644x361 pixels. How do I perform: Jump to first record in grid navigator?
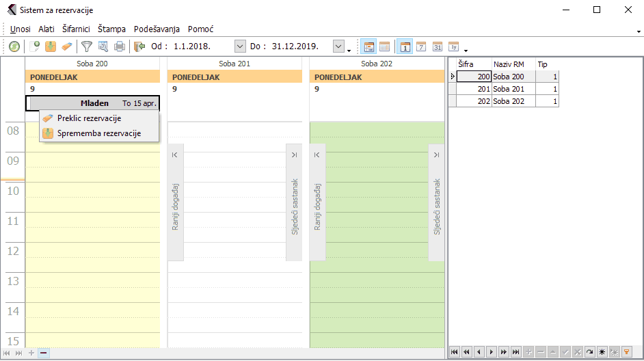(x=455, y=351)
